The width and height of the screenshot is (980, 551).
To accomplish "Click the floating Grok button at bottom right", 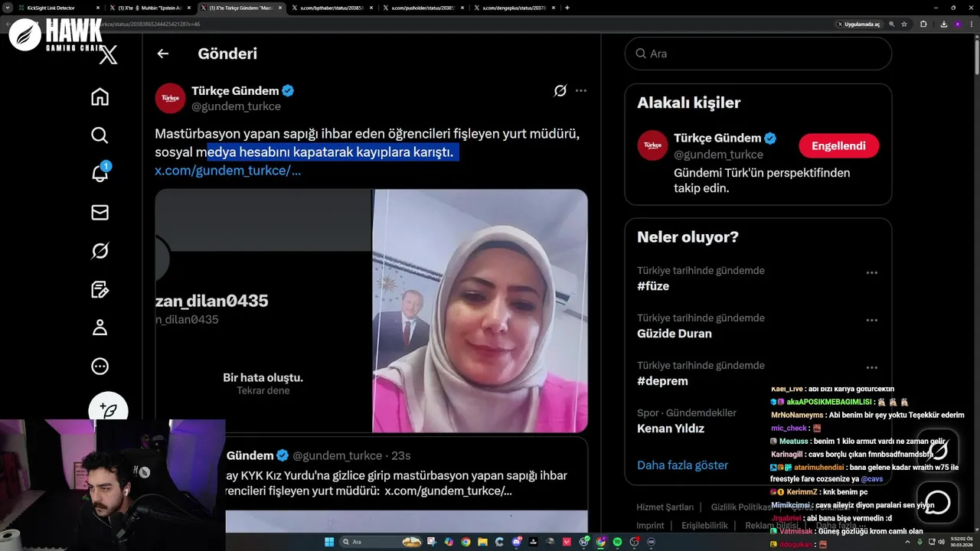I will 938,450.
